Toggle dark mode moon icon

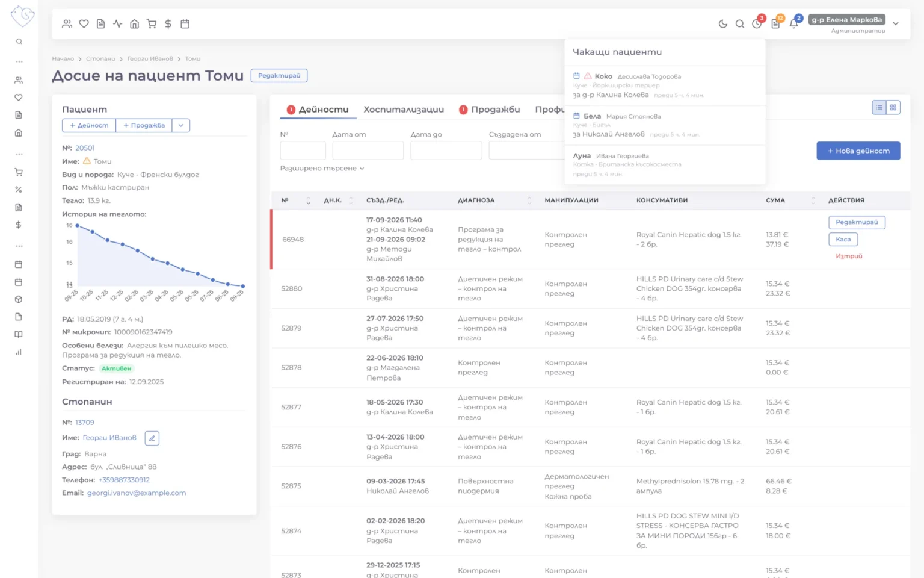point(722,24)
